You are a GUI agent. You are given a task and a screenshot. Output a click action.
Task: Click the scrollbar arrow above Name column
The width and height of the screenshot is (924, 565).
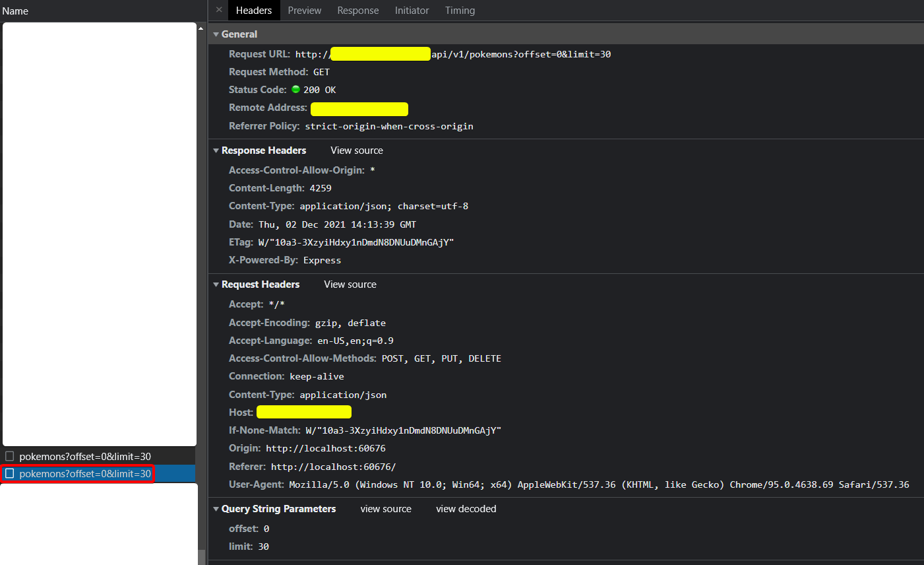pyautogui.click(x=200, y=27)
